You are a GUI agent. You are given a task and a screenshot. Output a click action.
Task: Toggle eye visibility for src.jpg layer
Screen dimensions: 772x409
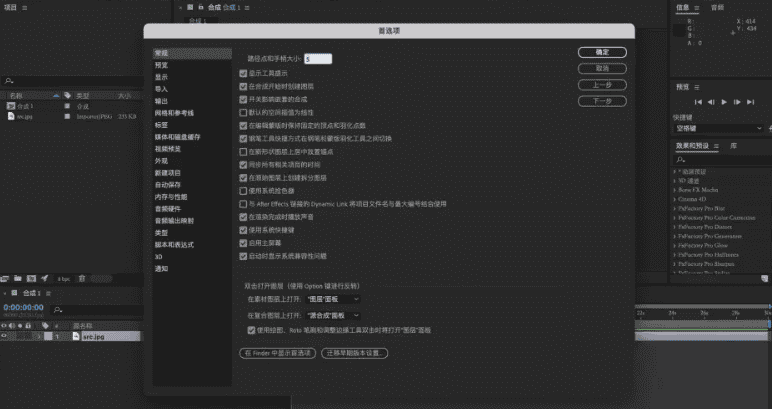coord(5,337)
